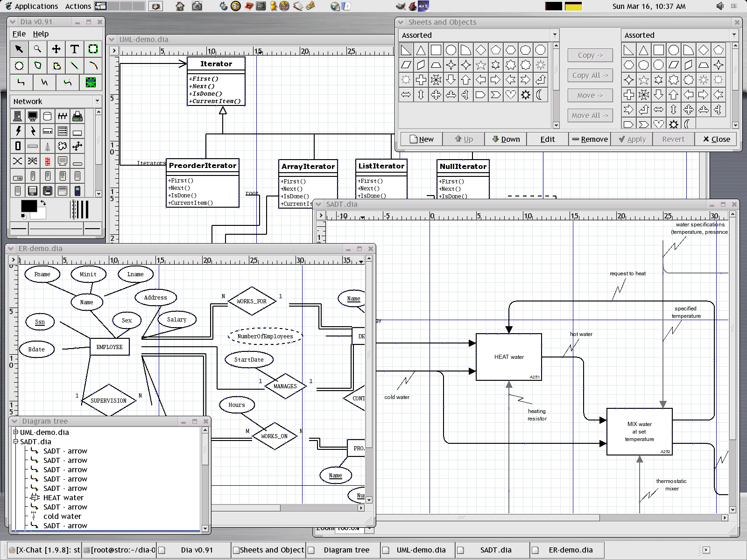Image resolution: width=747 pixels, height=560 pixels.
Task: Open the File menu in Dia
Action: [x=19, y=34]
